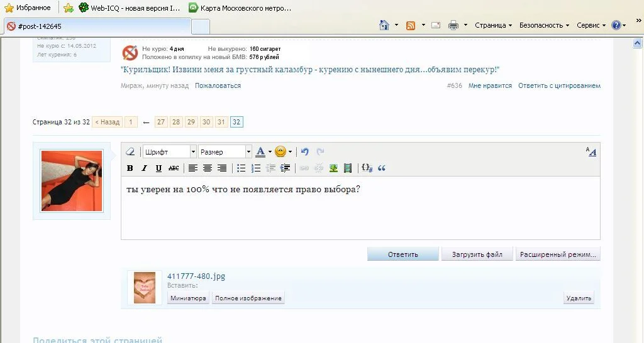
Task: Open the Шрифт font dropdown
Action: [x=169, y=152]
